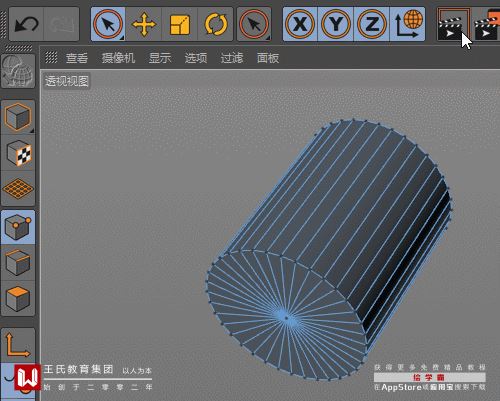Select the orange grid Workplane icon

point(18,189)
